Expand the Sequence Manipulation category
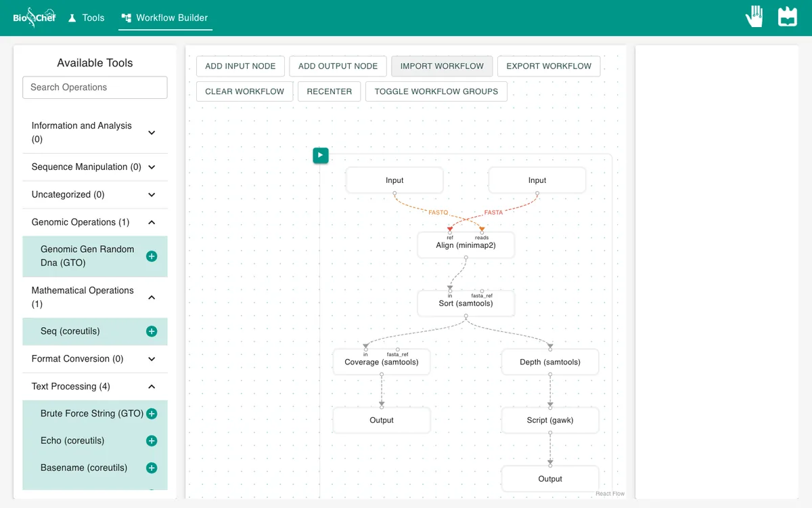Image resolution: width=812 pixels, height=508 pixels. tap(95, 167)
